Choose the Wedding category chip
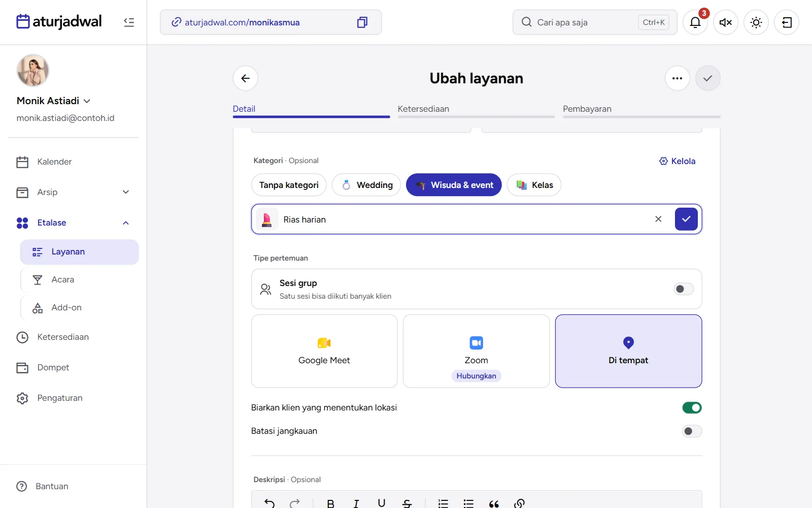 pyautogui.click(x=366, y=185)
